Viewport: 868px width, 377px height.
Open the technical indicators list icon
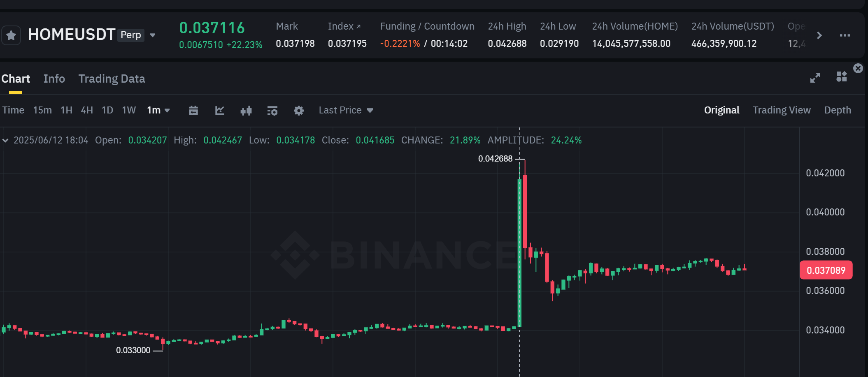click(272, 110)
